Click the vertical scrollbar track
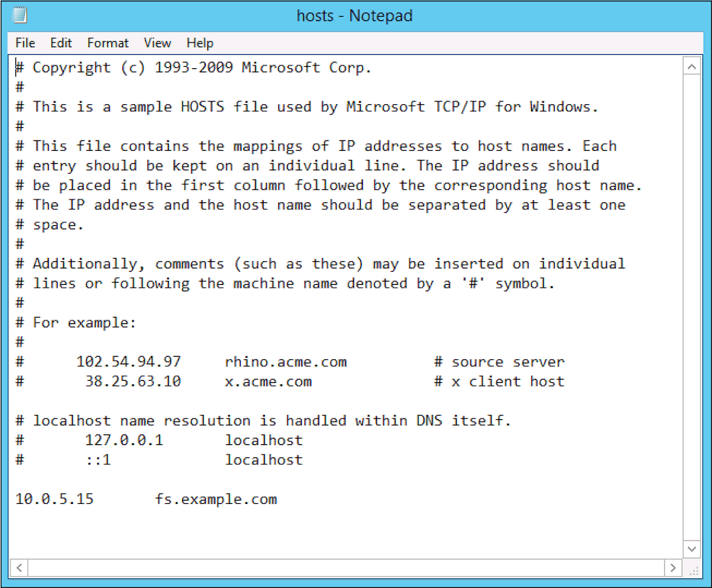This screenshot has height=588, width=712. pos(692,306)
